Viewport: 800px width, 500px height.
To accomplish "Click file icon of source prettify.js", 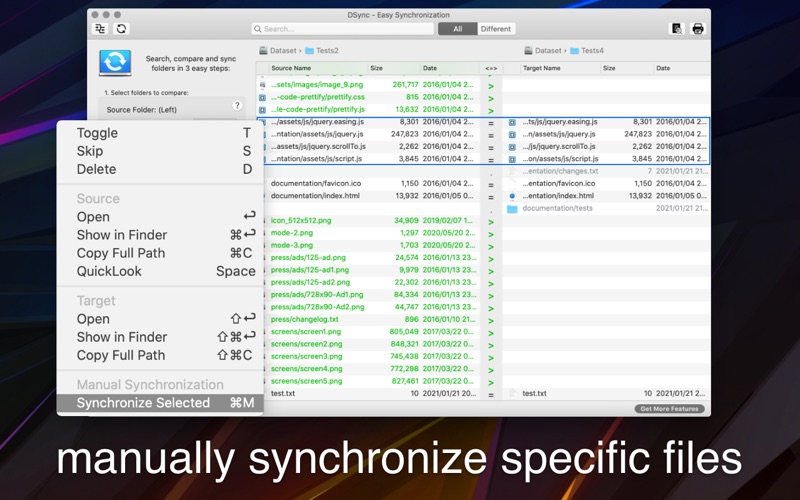I will (x=262, y=109).
